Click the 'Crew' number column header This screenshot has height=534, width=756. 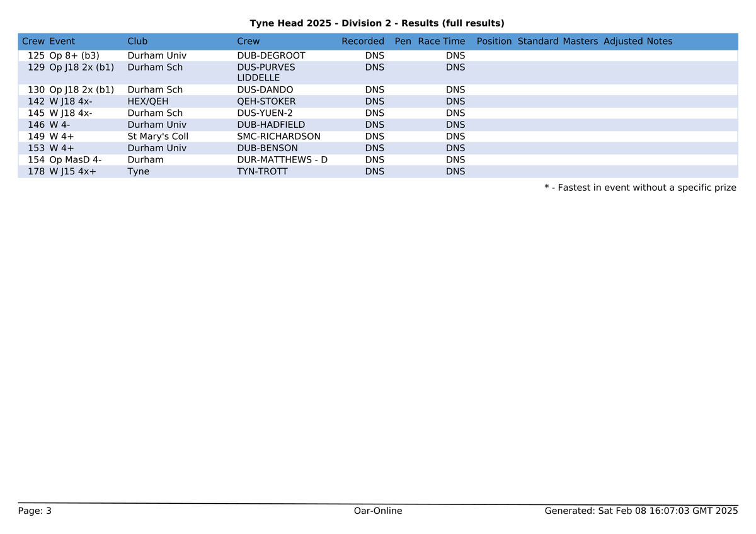coord(33,42)
